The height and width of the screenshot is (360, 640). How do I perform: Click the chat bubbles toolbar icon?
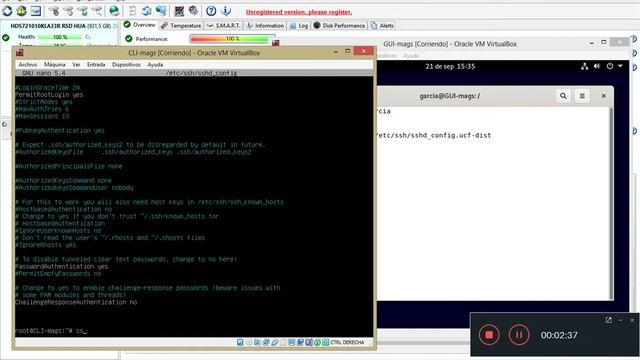tap(161, 11)
